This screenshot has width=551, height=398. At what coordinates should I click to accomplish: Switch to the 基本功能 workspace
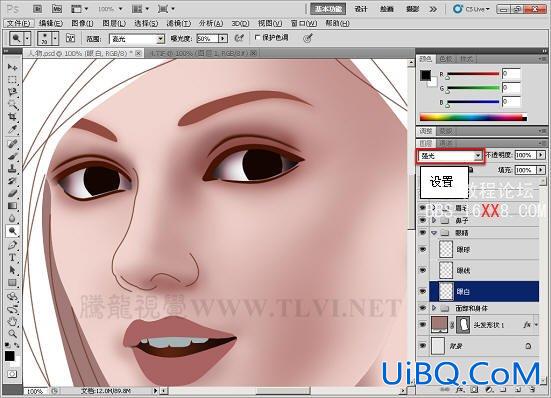[x=328, y=9]
